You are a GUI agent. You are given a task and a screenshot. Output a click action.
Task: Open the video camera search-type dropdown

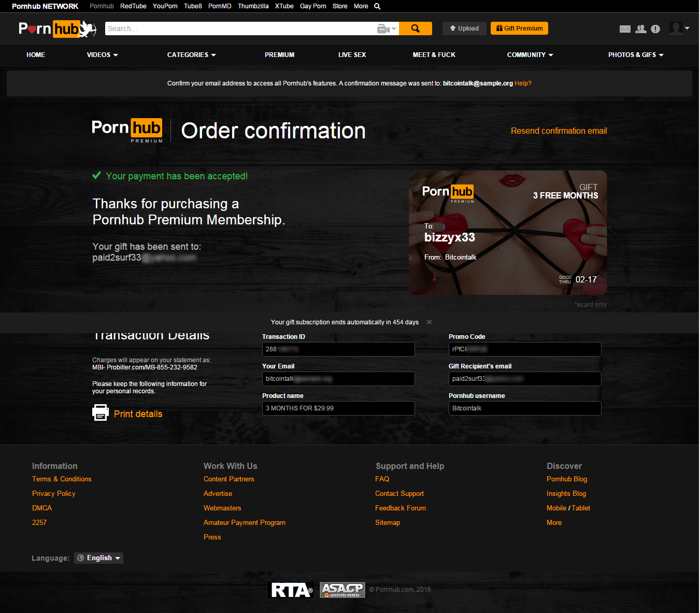(387, 28)
